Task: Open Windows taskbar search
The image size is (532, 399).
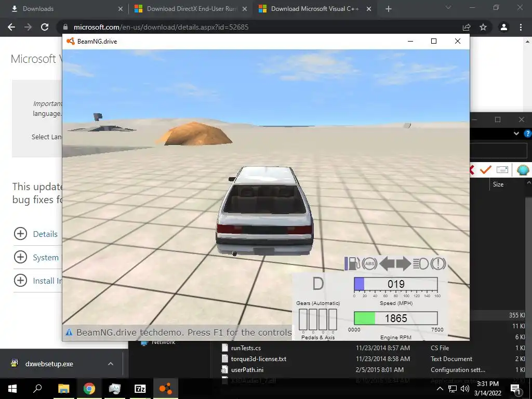Action: point(37,389)
